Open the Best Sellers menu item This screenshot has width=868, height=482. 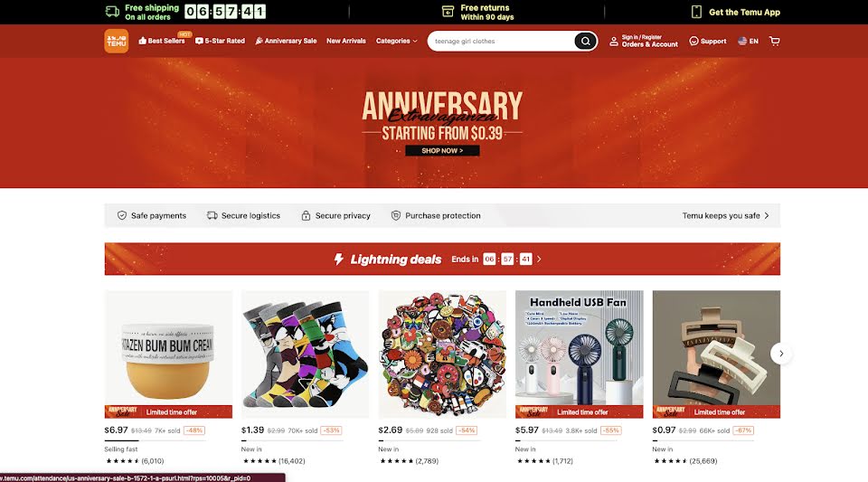162,41
